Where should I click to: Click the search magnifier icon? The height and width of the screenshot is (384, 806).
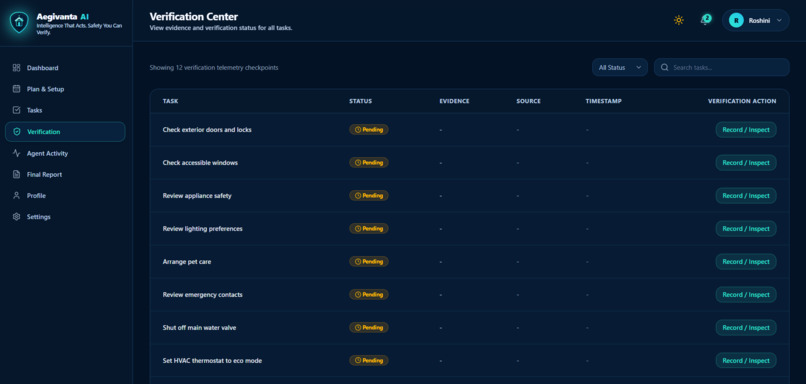665,67
